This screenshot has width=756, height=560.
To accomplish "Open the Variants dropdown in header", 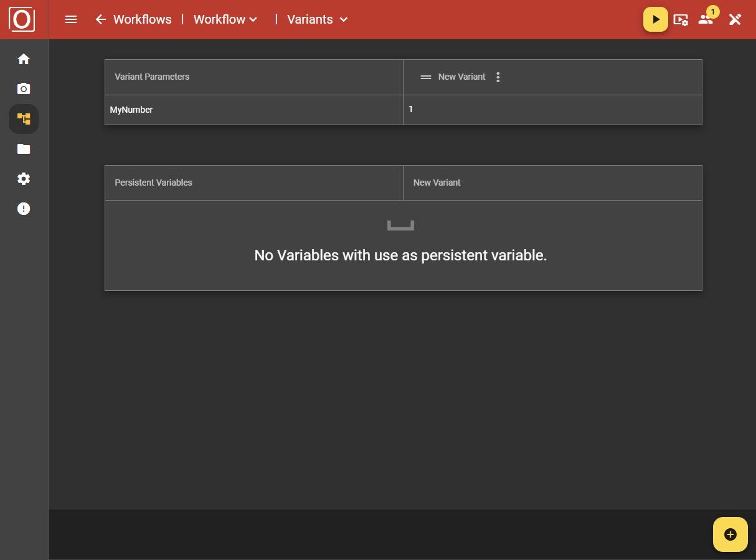I will point(316,19).
